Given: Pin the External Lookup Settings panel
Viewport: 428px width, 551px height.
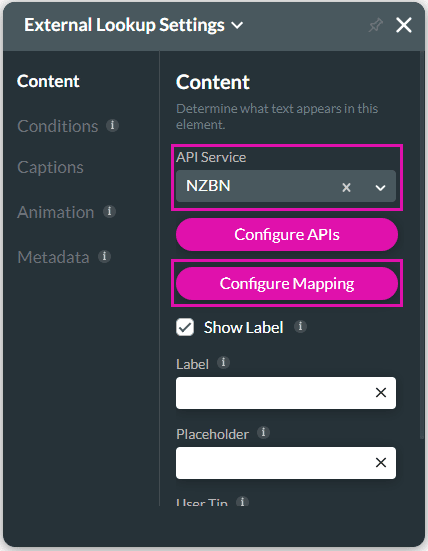Looking at the screenshot, I should (x=376, y=25).
